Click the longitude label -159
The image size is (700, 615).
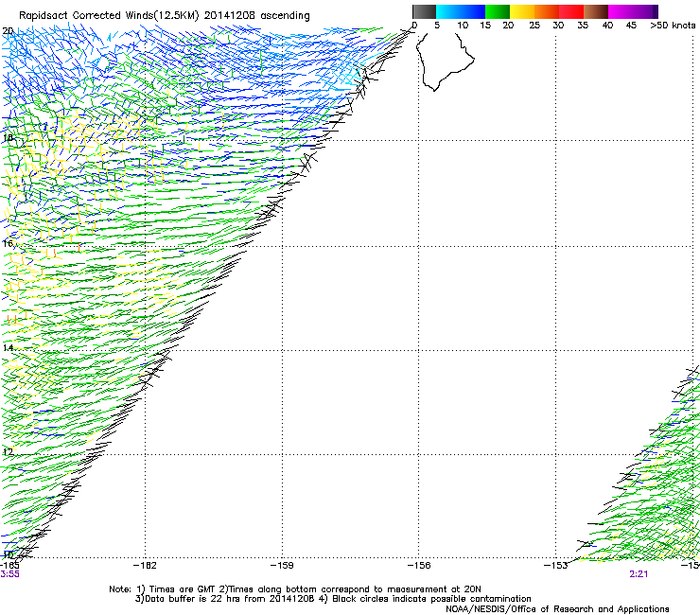(x=282, y=566)
